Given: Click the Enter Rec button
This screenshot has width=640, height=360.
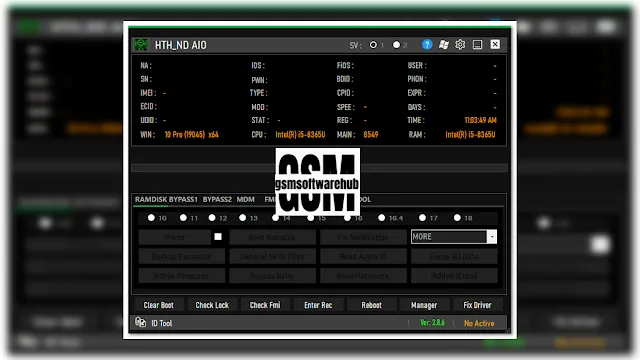Looking at the screenshot, I should click(318, 305).
